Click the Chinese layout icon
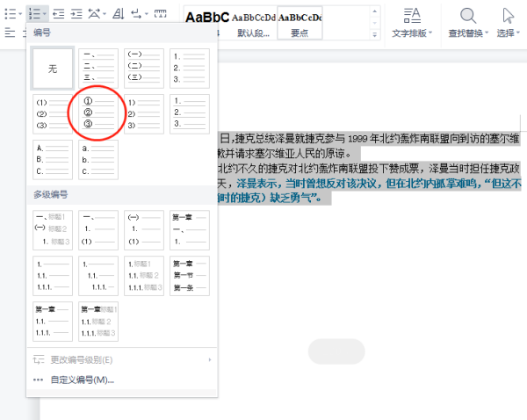The image size is (527, 420). click(x=94, y=14)
